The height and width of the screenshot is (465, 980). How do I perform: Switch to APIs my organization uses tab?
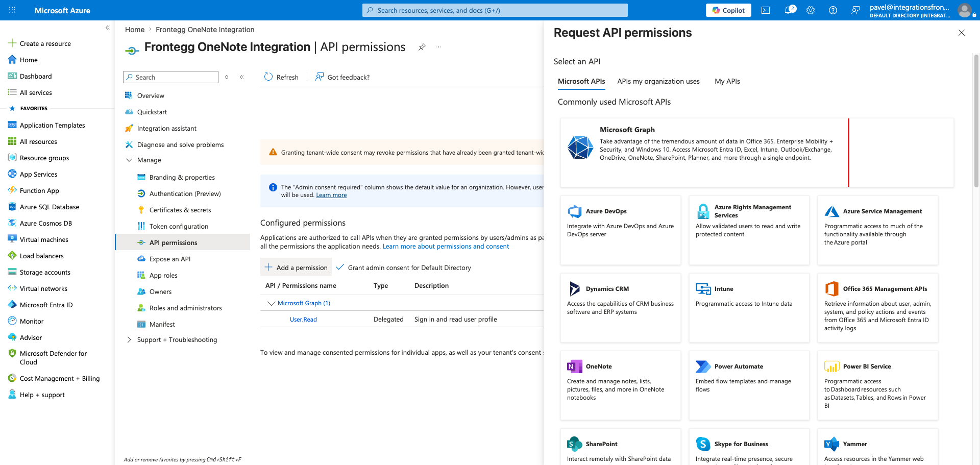658,81
